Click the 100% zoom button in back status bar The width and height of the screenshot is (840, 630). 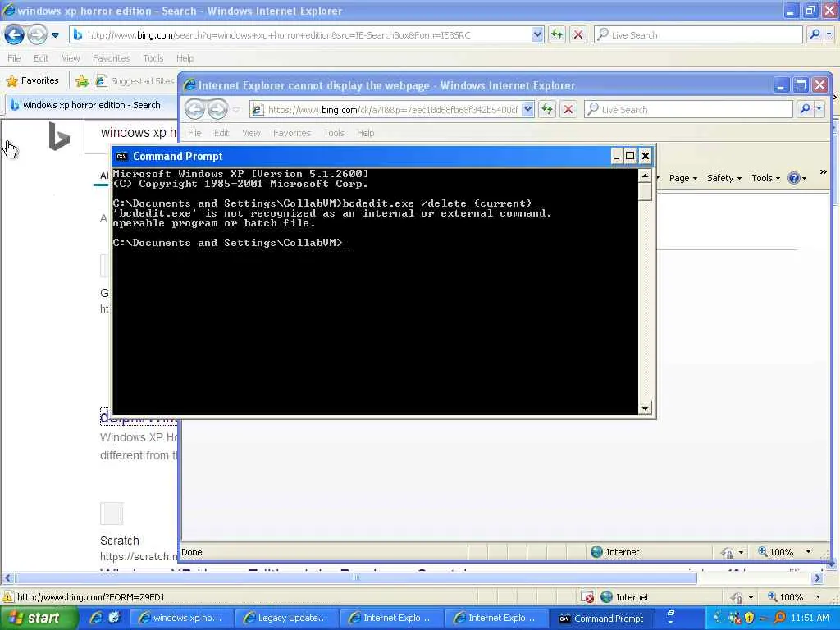[785, 597]
